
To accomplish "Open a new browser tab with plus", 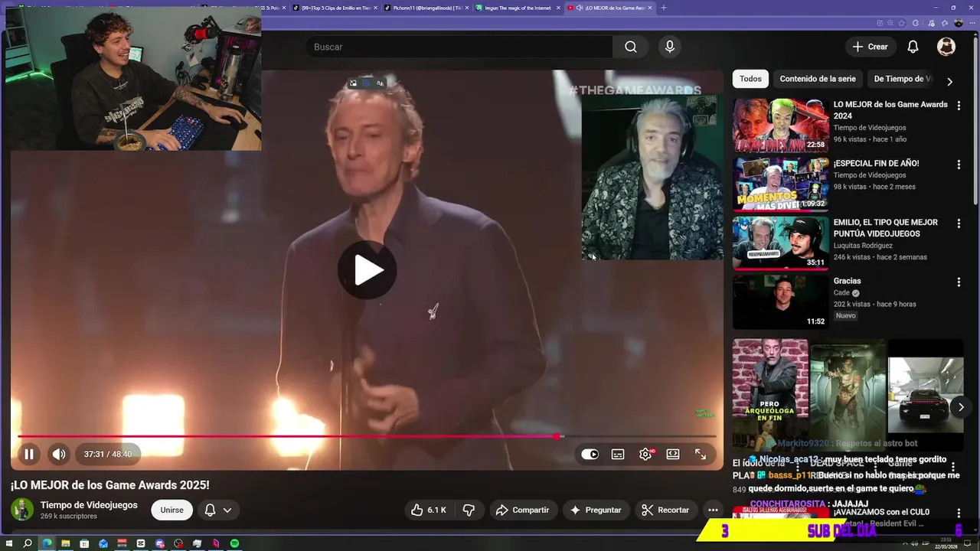I will [x=663, y=8].
